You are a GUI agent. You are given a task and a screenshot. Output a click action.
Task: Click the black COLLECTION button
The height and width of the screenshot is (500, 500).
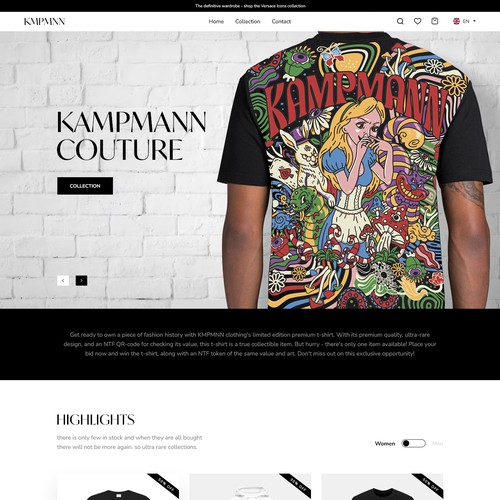(x=85, y=186)
